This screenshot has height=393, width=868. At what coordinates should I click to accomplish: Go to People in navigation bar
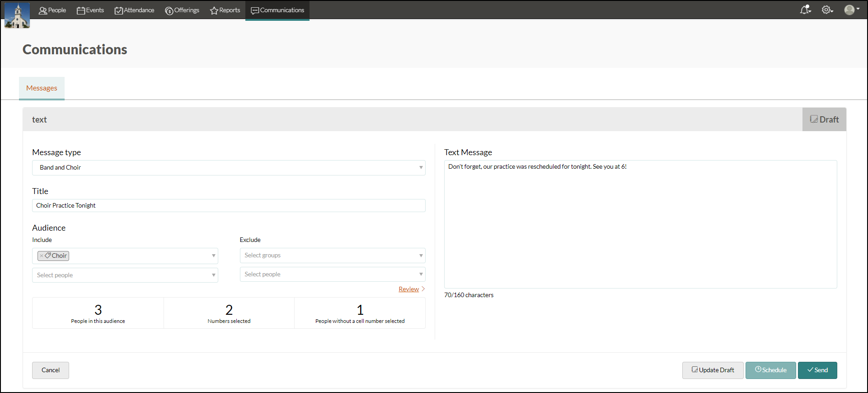click(52, 10)
